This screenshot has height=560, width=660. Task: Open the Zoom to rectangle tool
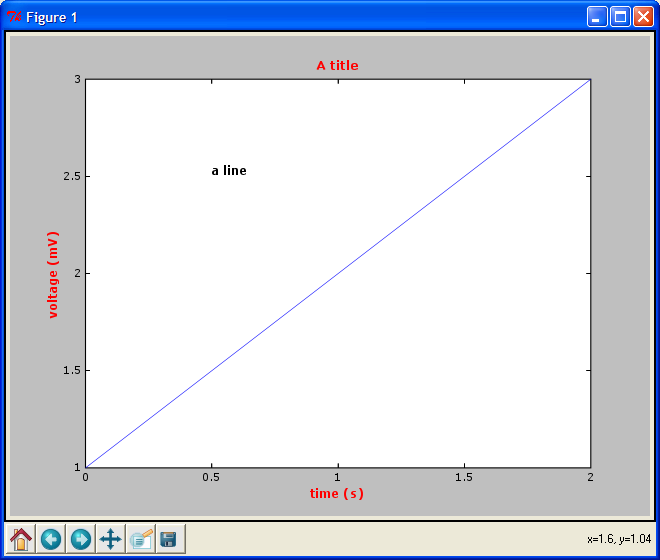pos(141,539)
